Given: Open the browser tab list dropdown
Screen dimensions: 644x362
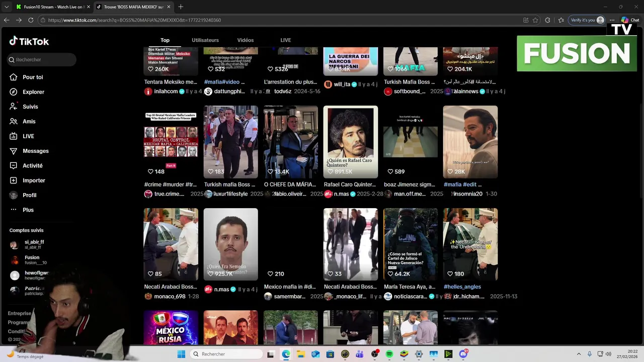Looking at the screenshot, I should point(7,7).
